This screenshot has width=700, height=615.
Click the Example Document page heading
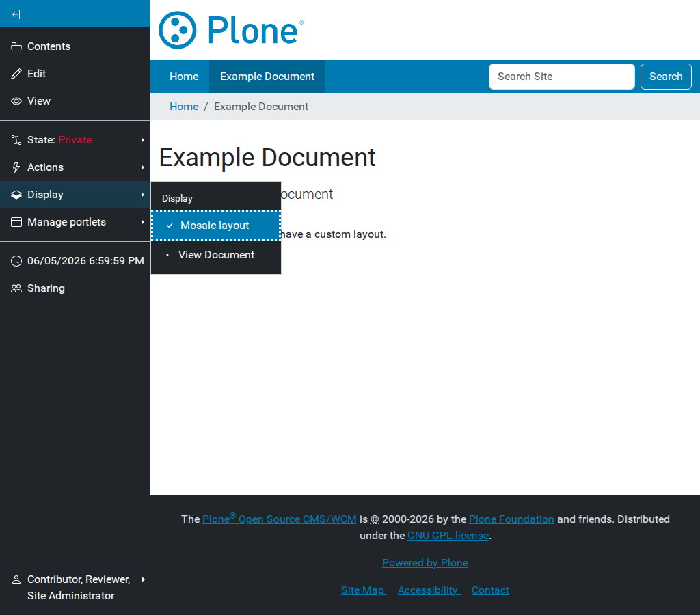coord(267,157)
